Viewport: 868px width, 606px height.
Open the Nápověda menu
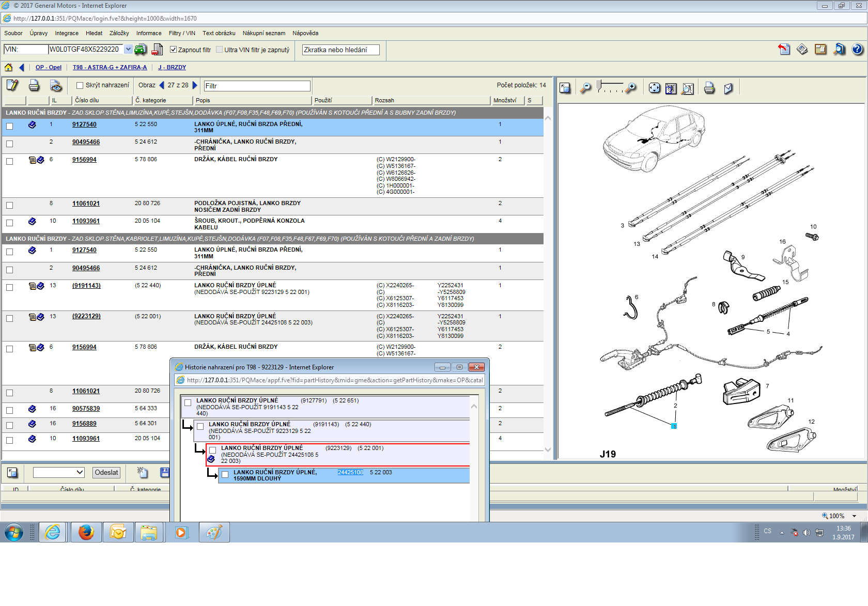pyautogui.click(x=305, y=33)
